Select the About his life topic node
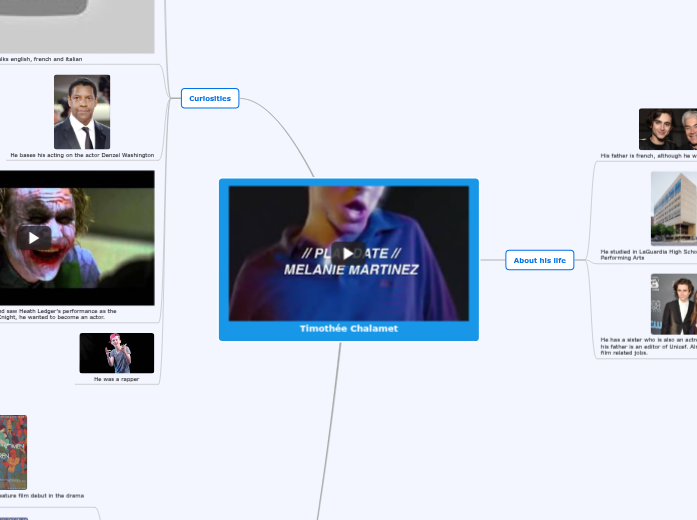This screenshot has height=520, width=697. point(539,260)
